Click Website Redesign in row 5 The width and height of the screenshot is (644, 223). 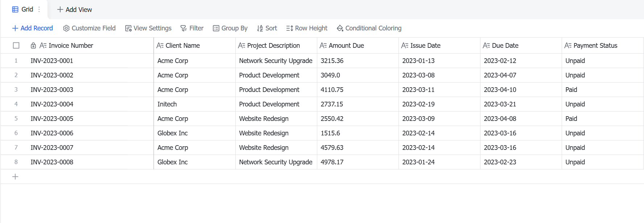click(276, 119)
